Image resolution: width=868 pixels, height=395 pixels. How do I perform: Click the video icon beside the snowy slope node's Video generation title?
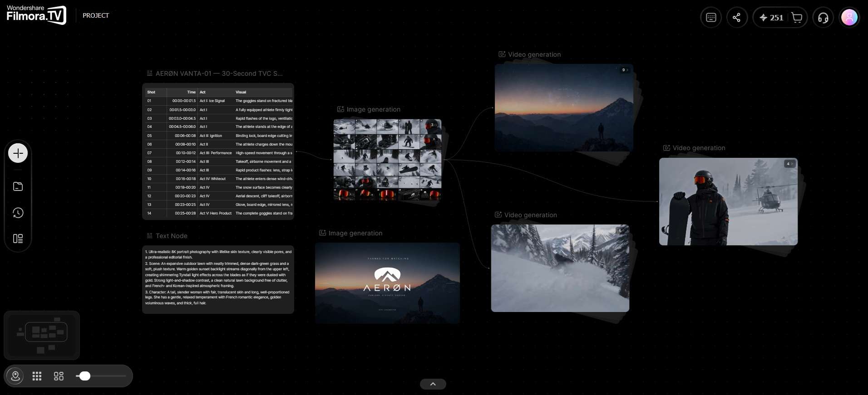(x=498, y=215)
